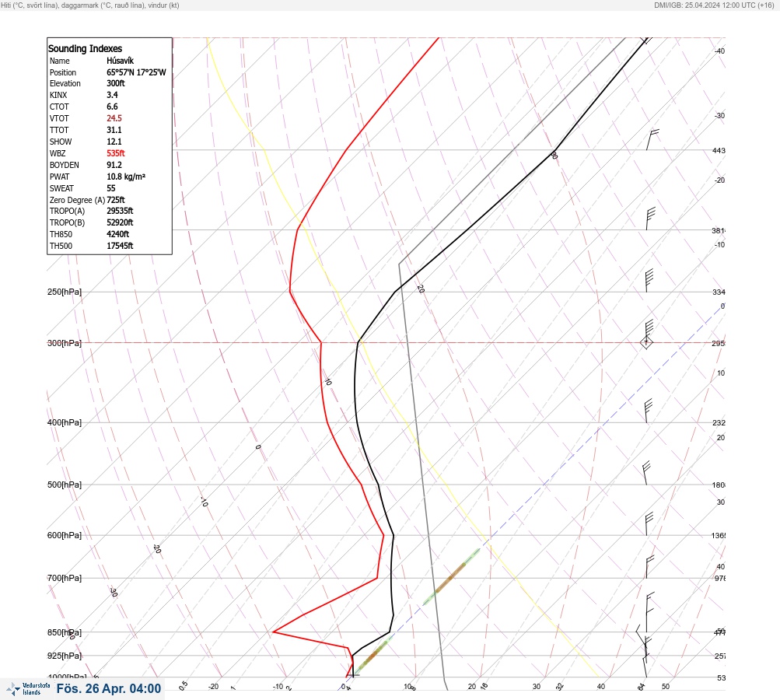Image resolution: width=780 pixels, height=700 pixels.
Task: Click the diamond marker on the 300hPa line
Action: click(646, 343)
